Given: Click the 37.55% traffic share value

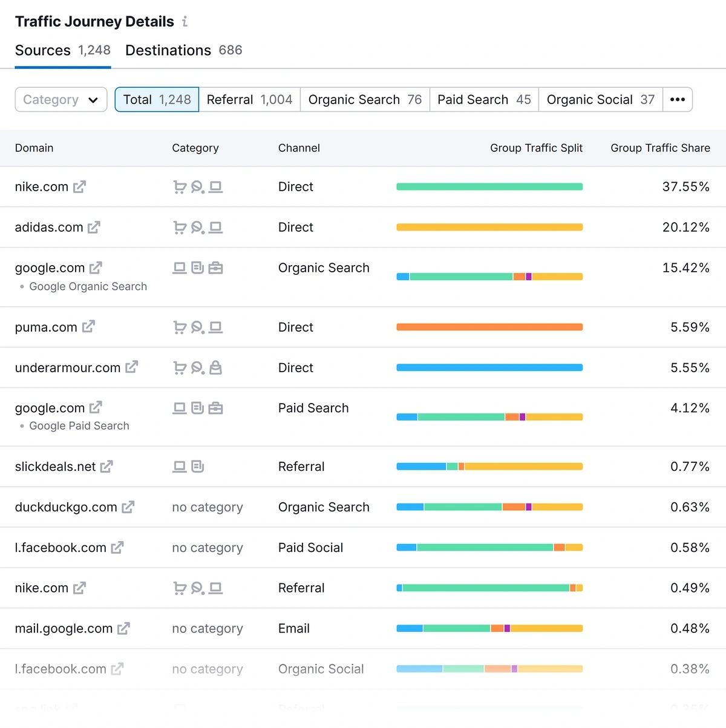Looking at the screenshot, I should (x=685, y=187).
